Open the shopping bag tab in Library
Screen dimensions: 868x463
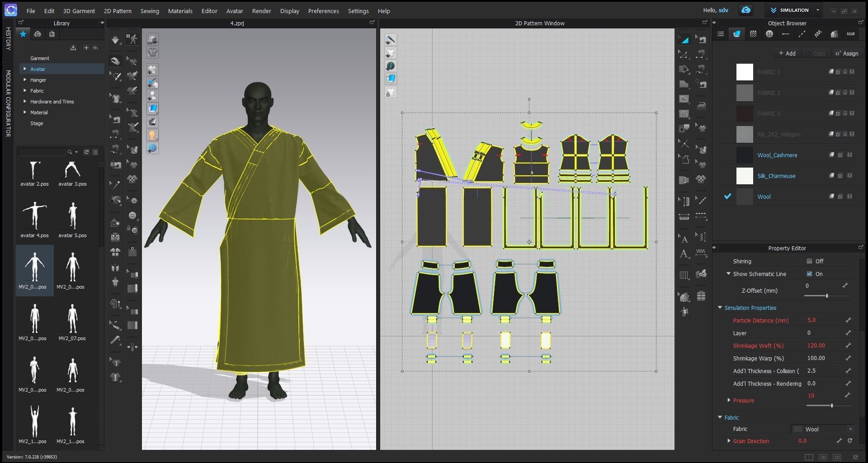tap(52, 34)
